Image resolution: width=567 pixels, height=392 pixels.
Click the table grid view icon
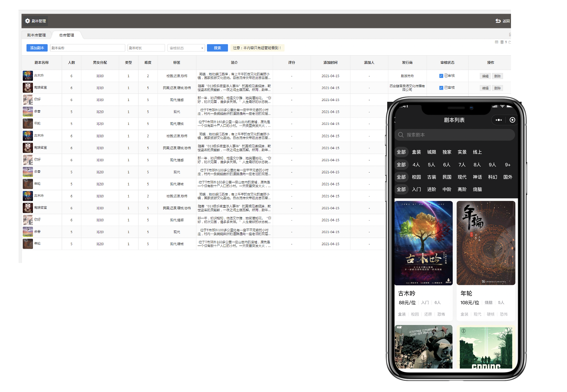click(497, 42)
